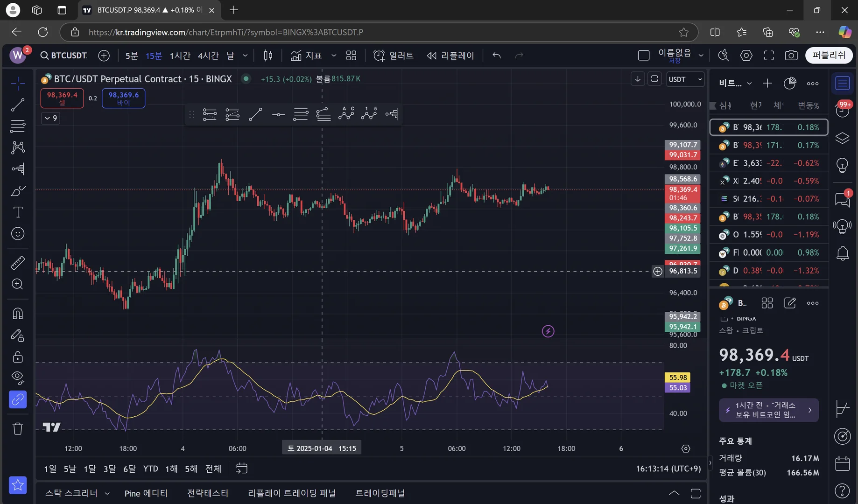The height and width of the screenshot is (504, 858).
Task: Take a chart snapshot with the camera
Action: tap(791, 56)
